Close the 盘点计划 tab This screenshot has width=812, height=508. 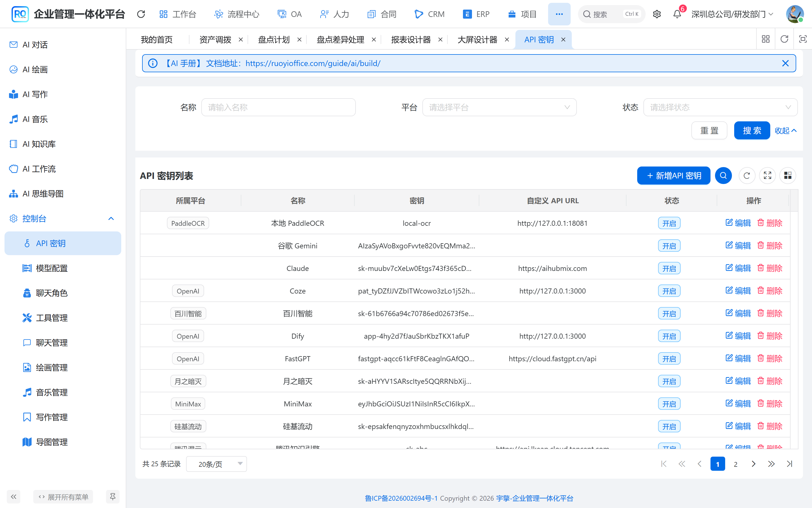299,40
